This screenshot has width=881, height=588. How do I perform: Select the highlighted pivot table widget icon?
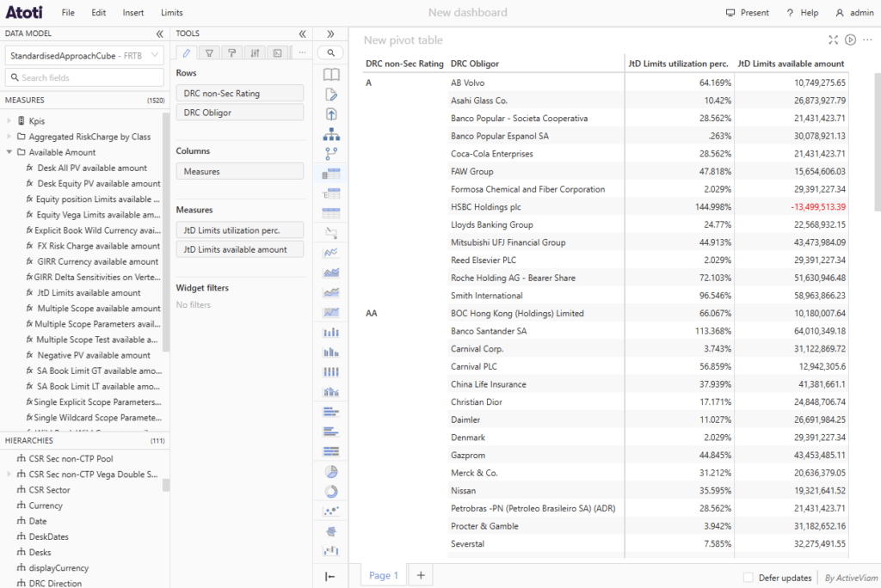tap(331, 174)
